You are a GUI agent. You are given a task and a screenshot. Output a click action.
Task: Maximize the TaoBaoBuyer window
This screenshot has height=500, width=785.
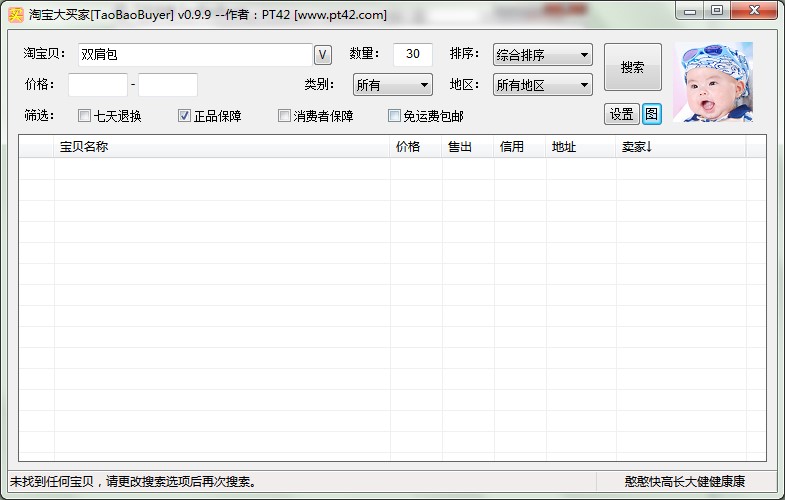[717, 11]
